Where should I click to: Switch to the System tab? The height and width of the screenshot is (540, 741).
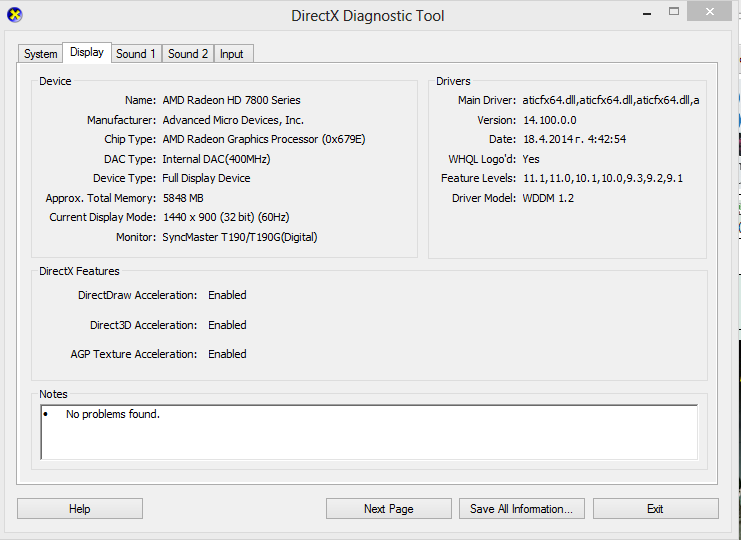41,54
